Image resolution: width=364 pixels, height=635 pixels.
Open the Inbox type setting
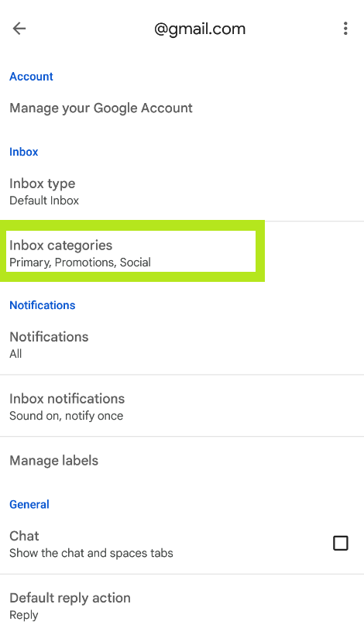182,191
